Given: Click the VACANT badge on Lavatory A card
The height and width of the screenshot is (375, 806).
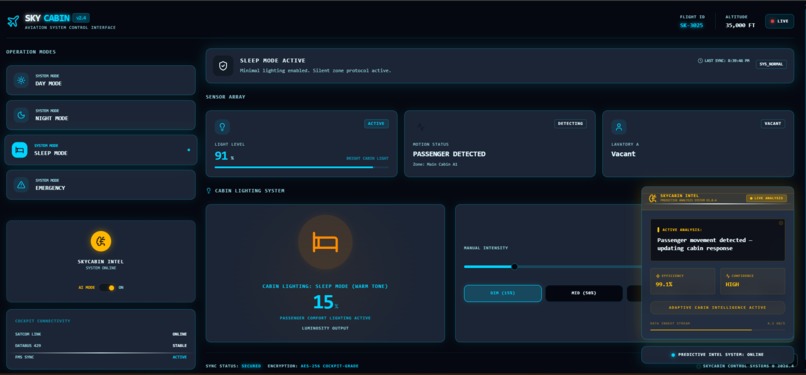Looking at the screenshot, I should 773,124.
